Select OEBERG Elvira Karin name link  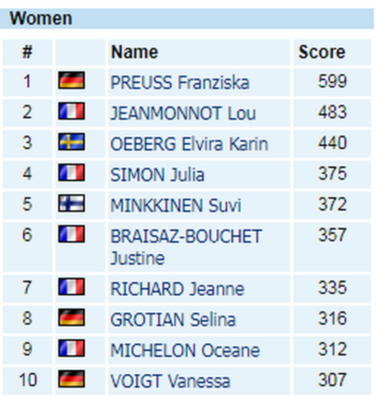(189, 144)
